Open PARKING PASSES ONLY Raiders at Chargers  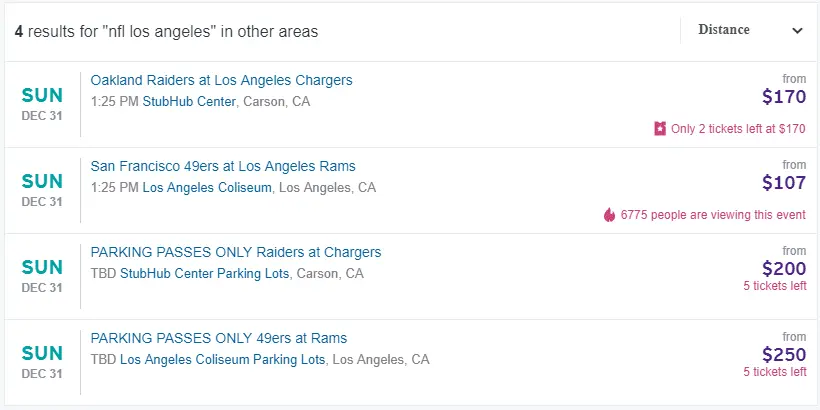[x=235, y=252]
